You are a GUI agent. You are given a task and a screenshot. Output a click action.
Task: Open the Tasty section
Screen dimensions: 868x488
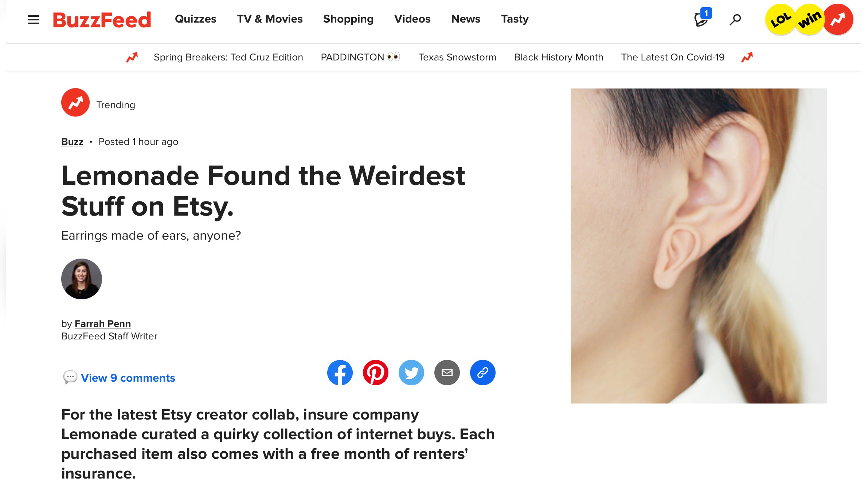(x=515, y=19)
